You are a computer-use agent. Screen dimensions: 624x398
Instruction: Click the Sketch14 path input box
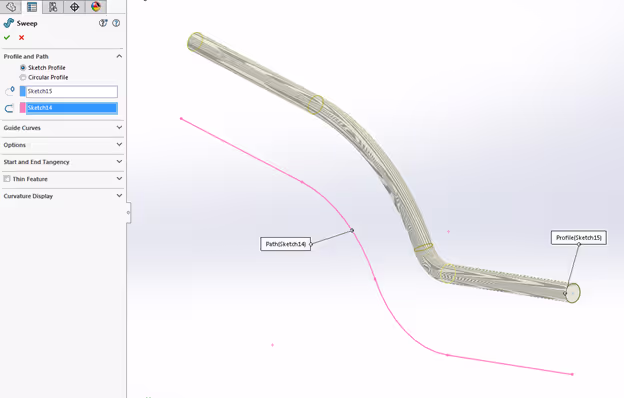point(72,108)
